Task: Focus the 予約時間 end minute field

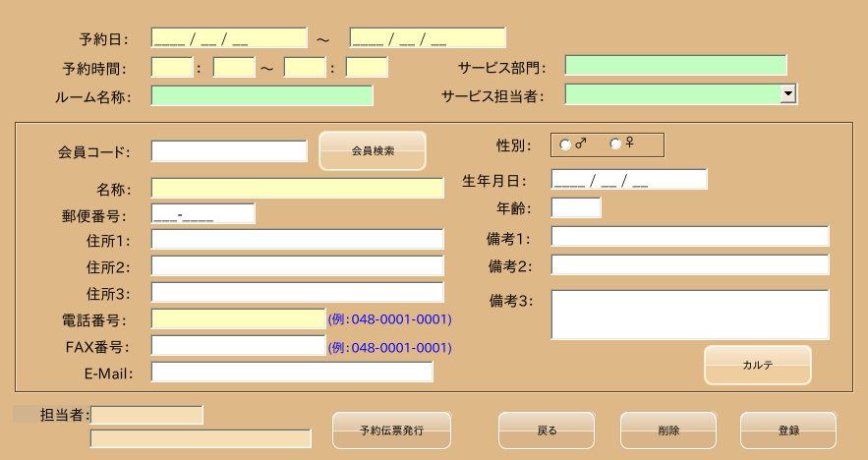Action: click(367, 67)
